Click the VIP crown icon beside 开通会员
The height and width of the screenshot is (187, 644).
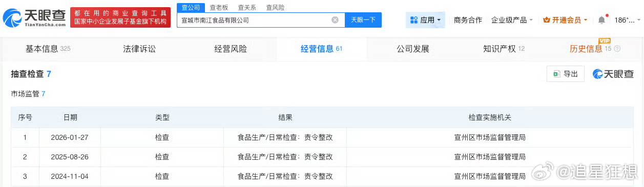[546, 20]
